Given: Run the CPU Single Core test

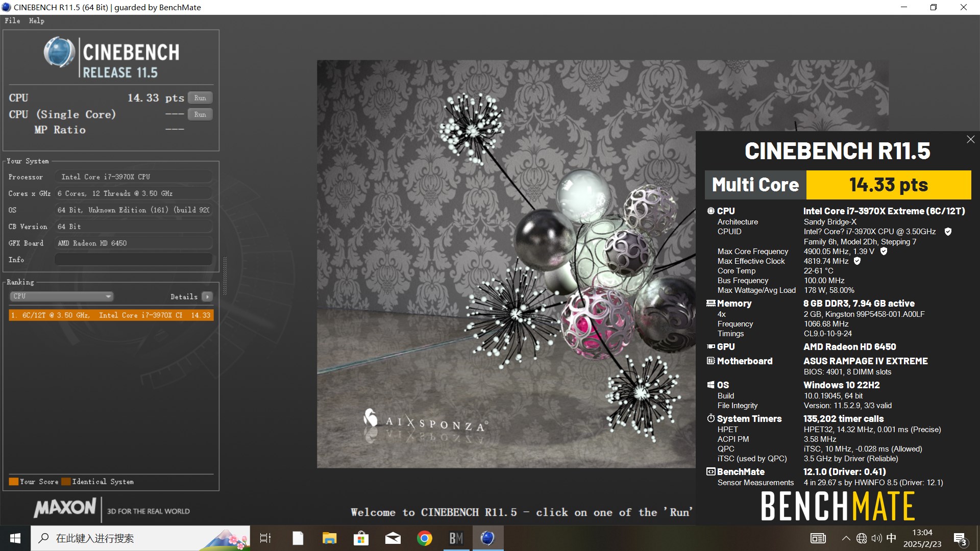Looking at the screenshot, I should 200,114.
